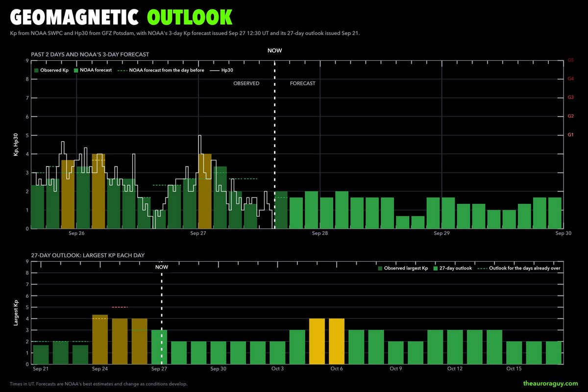The image size is (588, 392).
Task: Click the Sep 24 axis label
Action: coord(100,368)
